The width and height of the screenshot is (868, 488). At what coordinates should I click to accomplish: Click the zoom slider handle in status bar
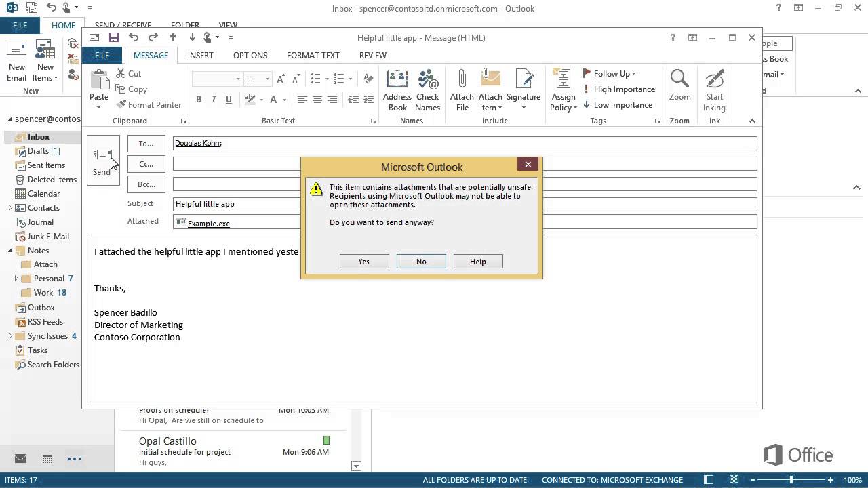click(x=791, y=480)
